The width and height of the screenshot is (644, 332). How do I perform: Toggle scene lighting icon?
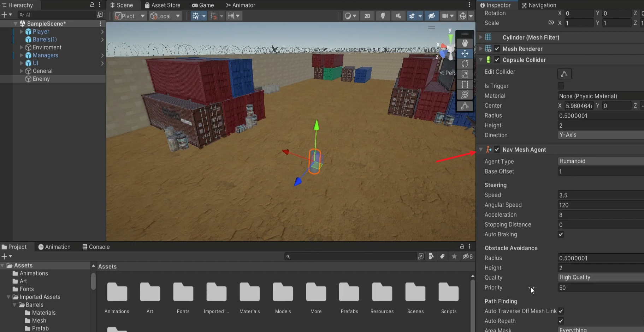tap(383, 16)
